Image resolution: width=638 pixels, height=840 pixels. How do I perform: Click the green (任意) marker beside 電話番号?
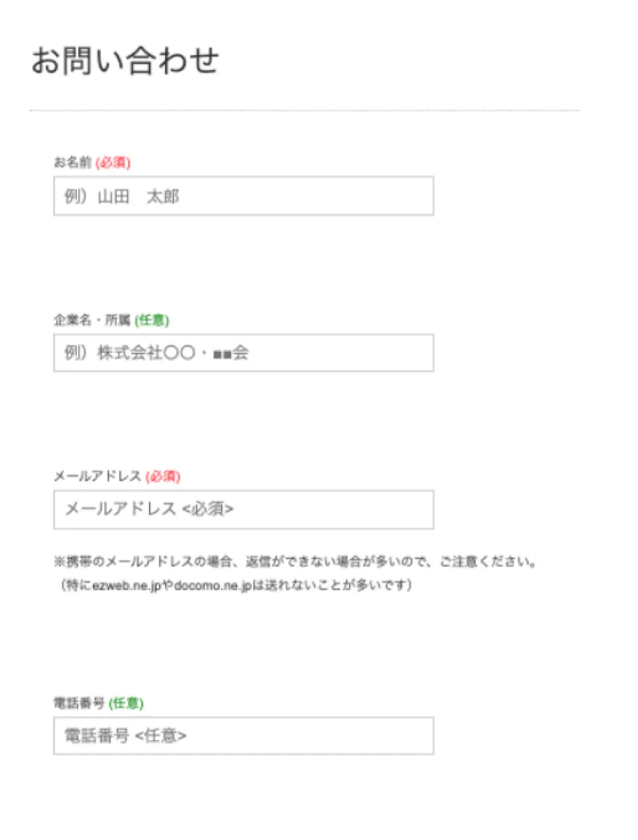pyautogui.click(x=127, y=703)
